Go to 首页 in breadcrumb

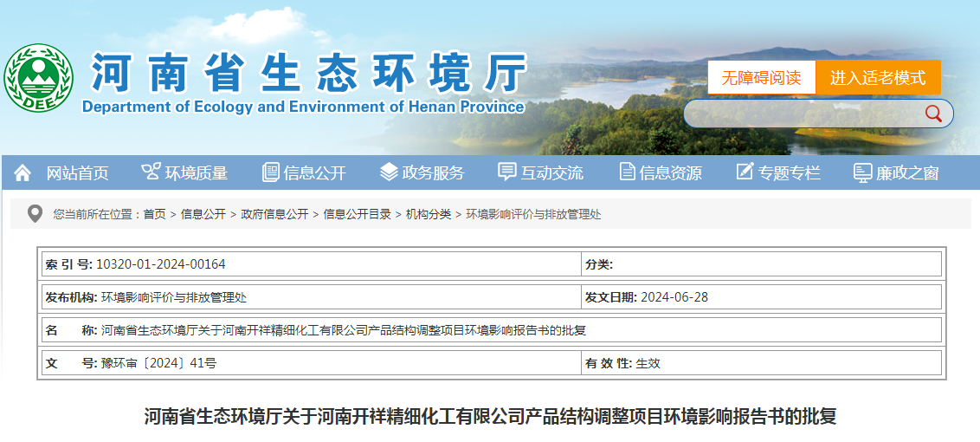coord(154,214)
